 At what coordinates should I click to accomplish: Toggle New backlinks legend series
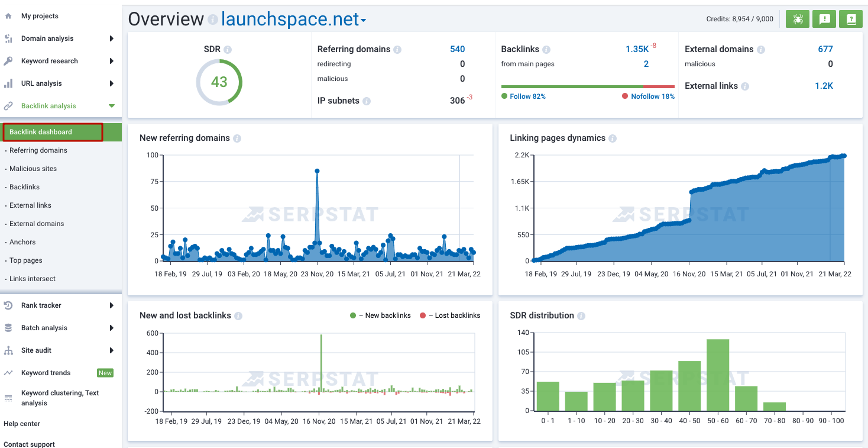tap(380, 315)
